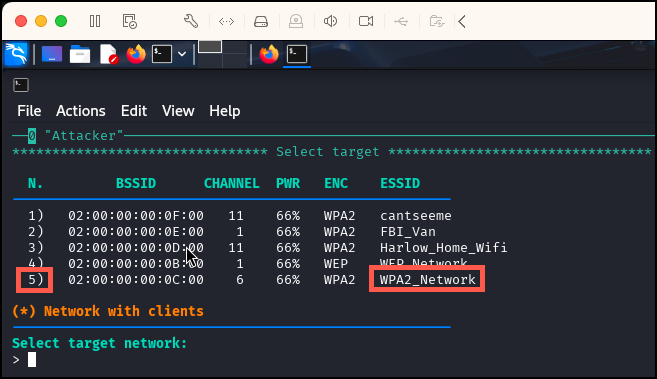Pause the virtual machine

coord(95,21)
